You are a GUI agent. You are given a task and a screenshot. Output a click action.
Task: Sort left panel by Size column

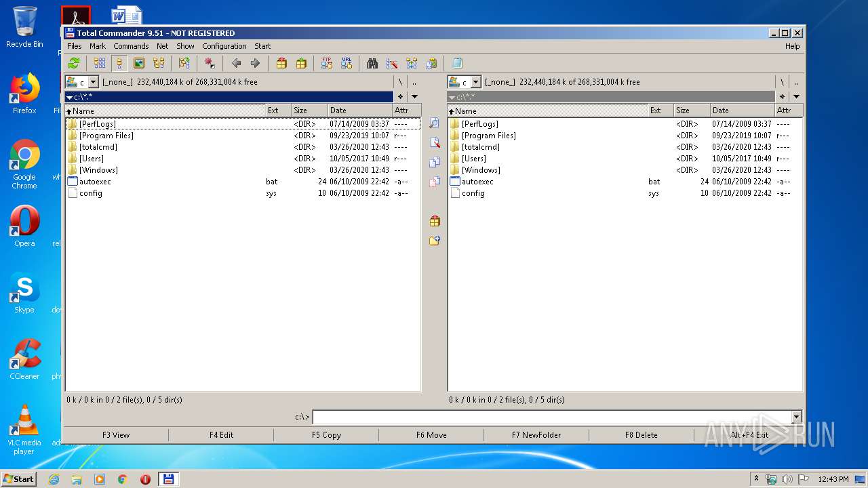tap(310, 110)
